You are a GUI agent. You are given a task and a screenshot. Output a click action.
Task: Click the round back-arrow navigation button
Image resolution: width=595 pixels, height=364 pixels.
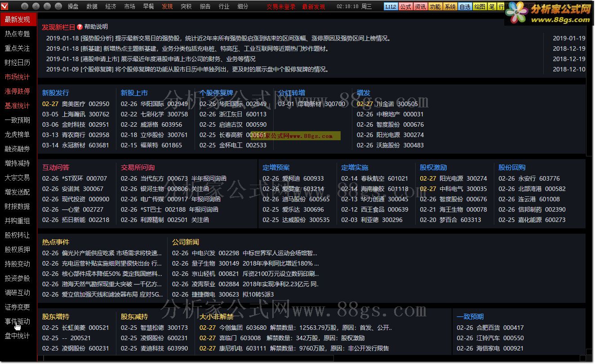(36, 6)
